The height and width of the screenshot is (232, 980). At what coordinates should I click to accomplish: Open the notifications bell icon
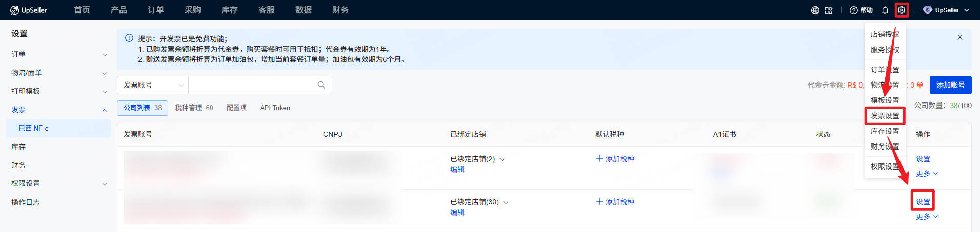(x=885, y=10)
